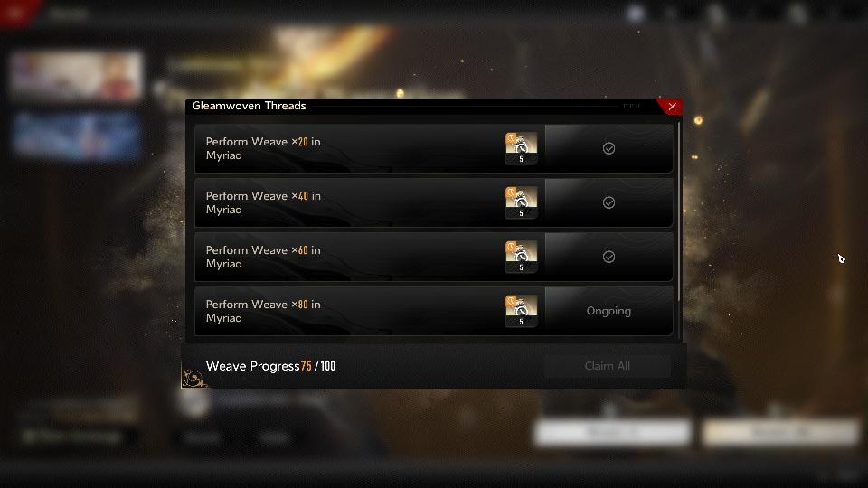Click the reward icon for Weave ×20 task
This screenshot has width=868, height=488.
point(521,148)
